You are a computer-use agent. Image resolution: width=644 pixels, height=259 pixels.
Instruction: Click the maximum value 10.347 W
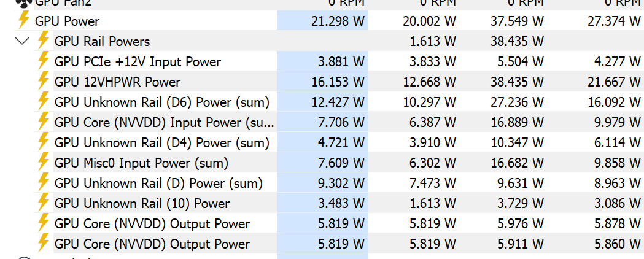click(517, 143)
